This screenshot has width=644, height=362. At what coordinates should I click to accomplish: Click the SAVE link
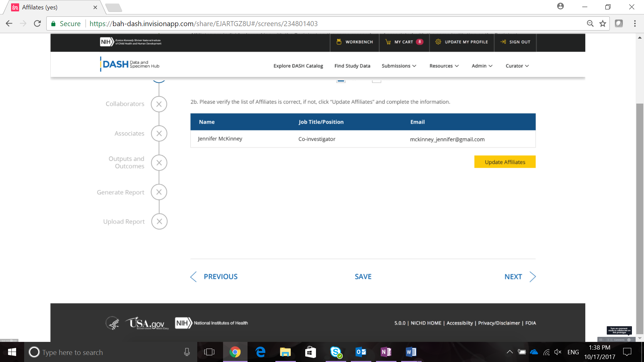click(363, 277)
